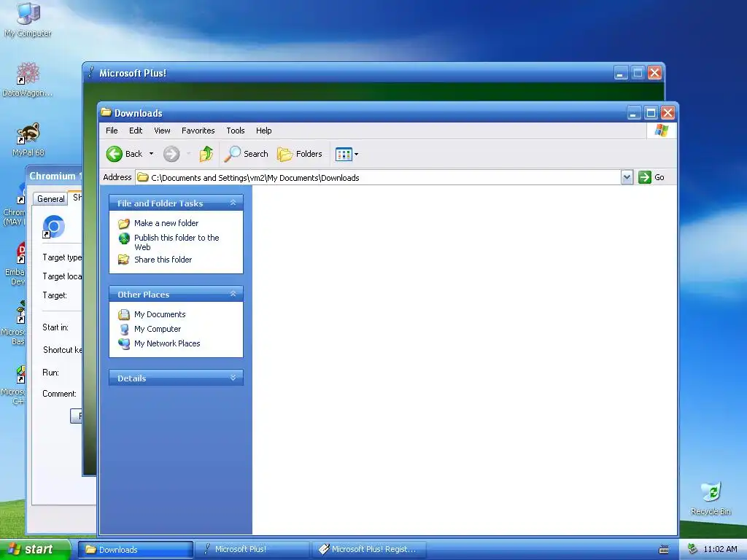Click inside the Address path field
Image resolution: width=747 pixels, height=560 pixels.
point(379,177)
